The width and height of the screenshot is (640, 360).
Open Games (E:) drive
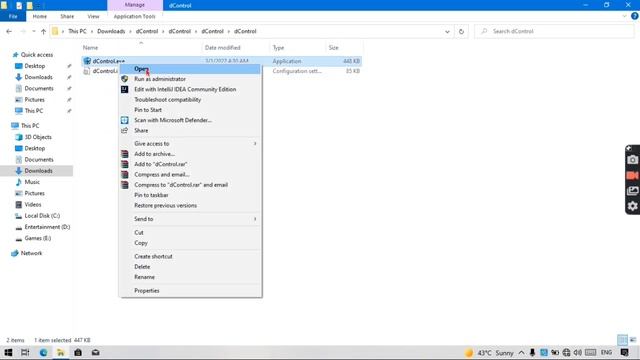pos(38,238)
